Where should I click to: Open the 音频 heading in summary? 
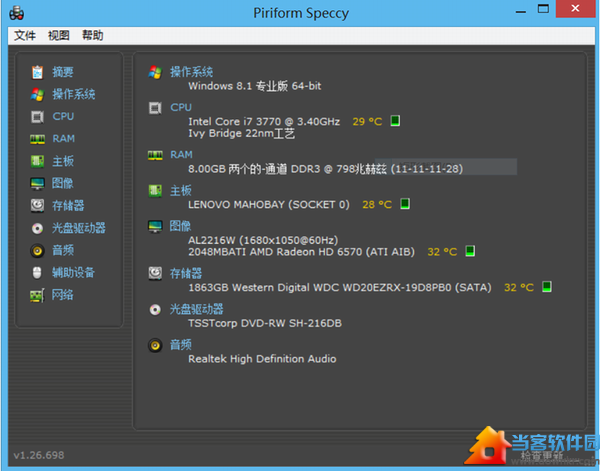click(x=181, y=345)
